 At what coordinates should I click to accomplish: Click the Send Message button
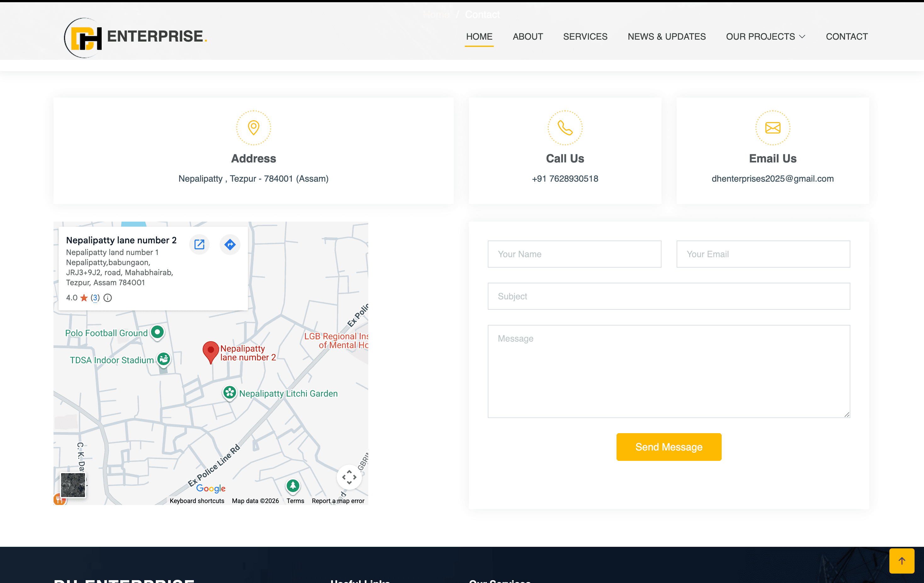pyautogui.click(x=669, y=447)
